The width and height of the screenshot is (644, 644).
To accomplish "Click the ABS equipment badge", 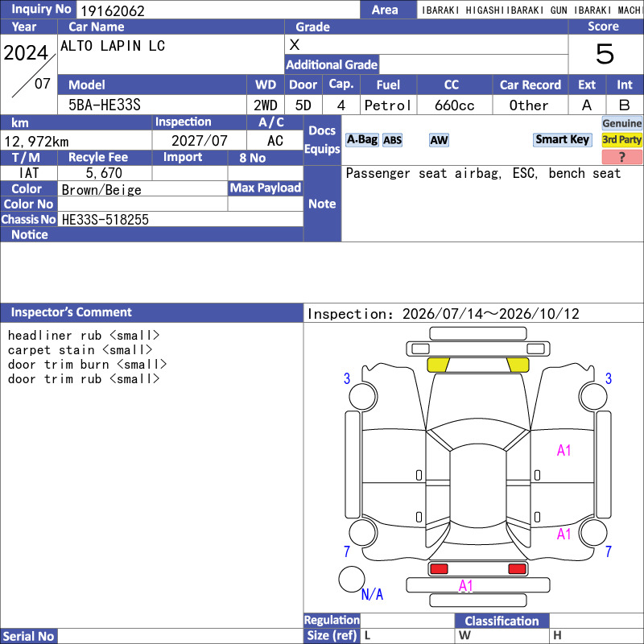I will click(392, 140).
